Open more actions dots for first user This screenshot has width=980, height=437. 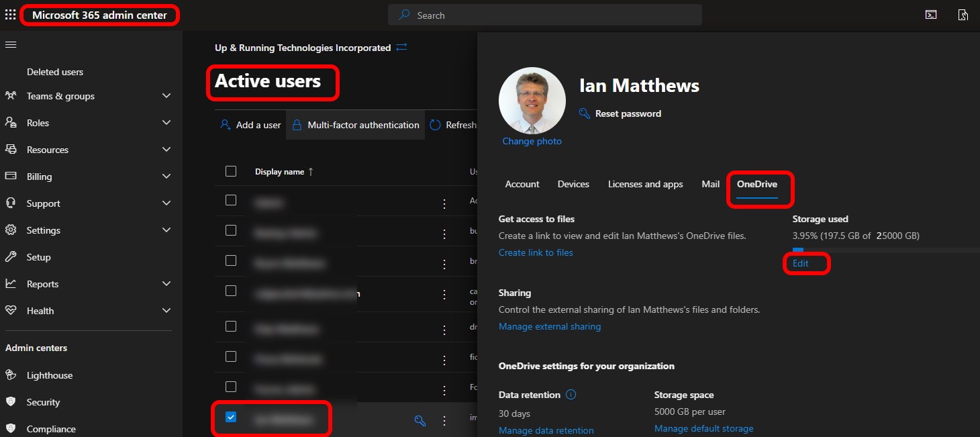tap(444, 204)
